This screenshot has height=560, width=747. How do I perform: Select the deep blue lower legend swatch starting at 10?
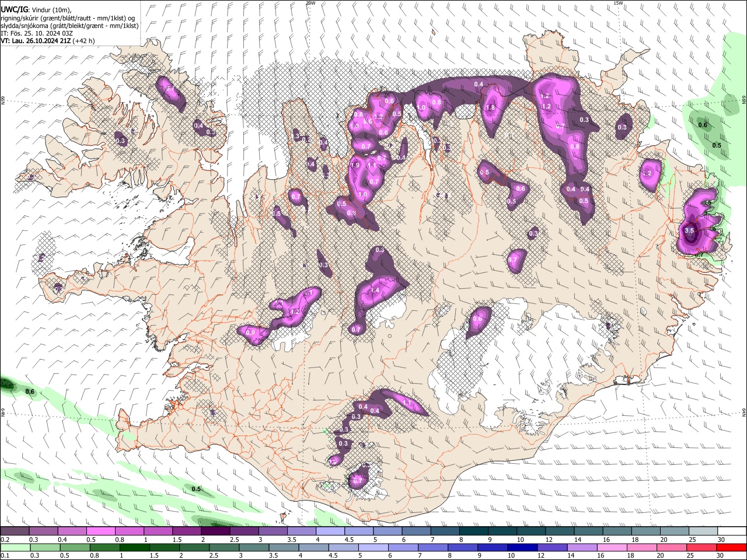click(x=522, y=547)
